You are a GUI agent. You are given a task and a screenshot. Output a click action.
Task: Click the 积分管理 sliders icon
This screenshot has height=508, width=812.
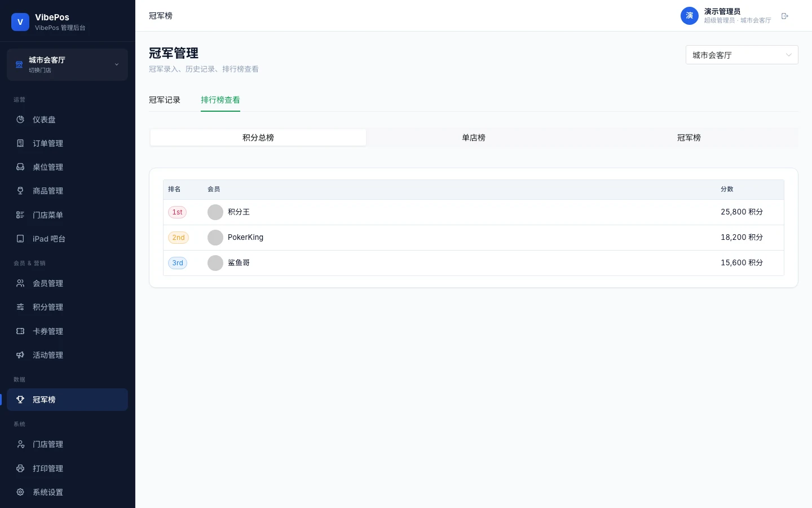[x=20, y=307]
